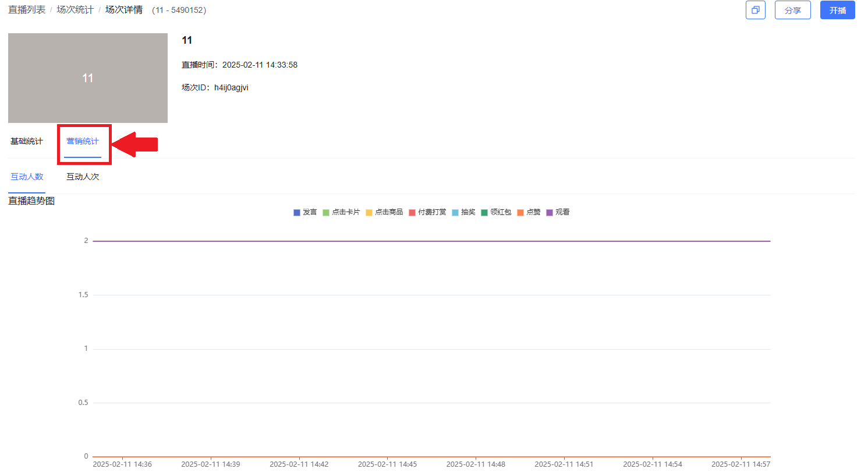Image resolution: width=868 pixels, height=472 pixels.
Task: Click the 分享 button
Action: coord(792,10)
